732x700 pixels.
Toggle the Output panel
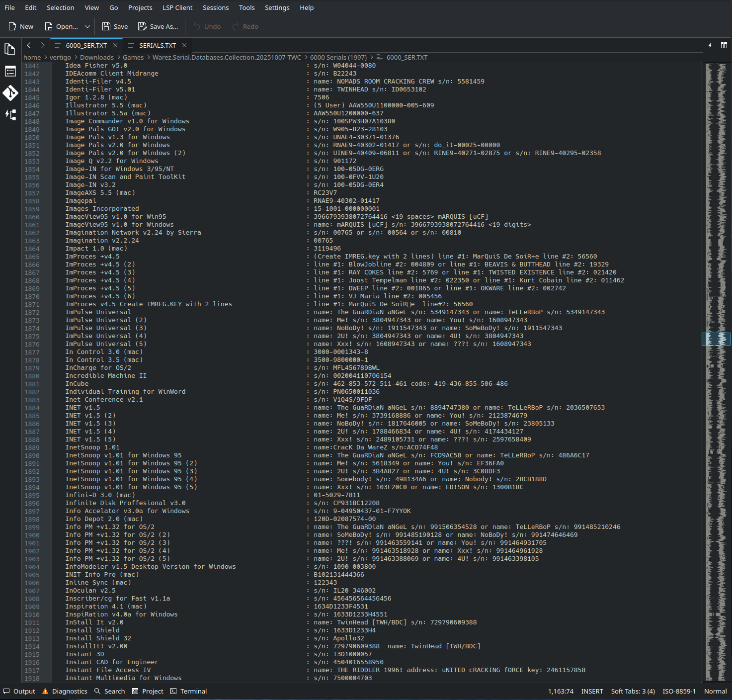(19, 691)
